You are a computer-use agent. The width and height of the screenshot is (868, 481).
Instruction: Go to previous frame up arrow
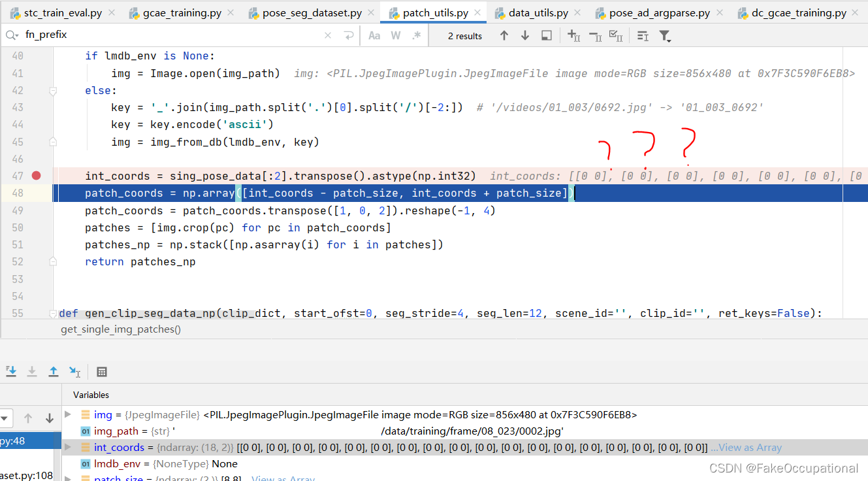(x=28, y=418)
